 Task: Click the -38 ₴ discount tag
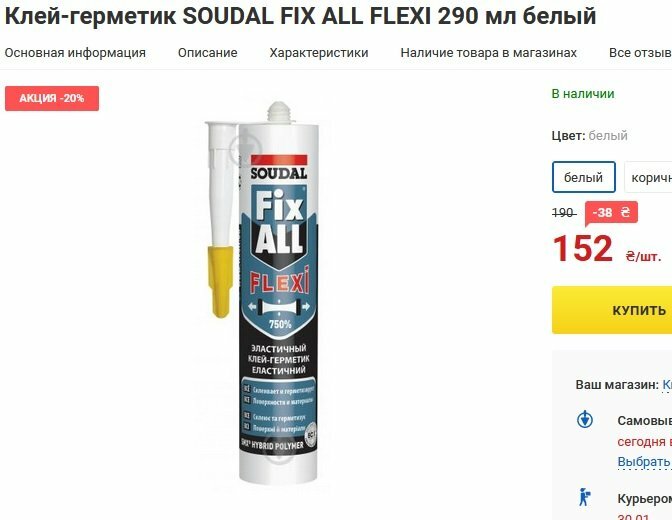[x=611, y=212]
